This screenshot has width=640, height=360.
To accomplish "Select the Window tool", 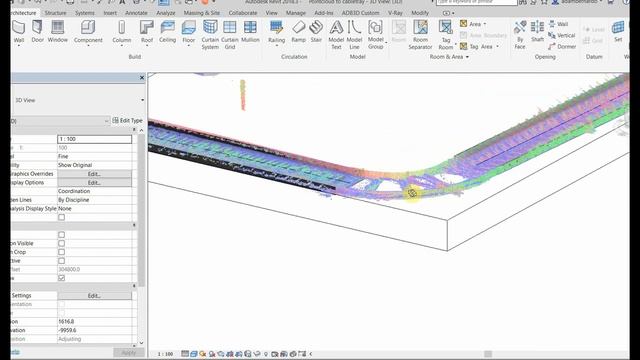I will 58,31.
